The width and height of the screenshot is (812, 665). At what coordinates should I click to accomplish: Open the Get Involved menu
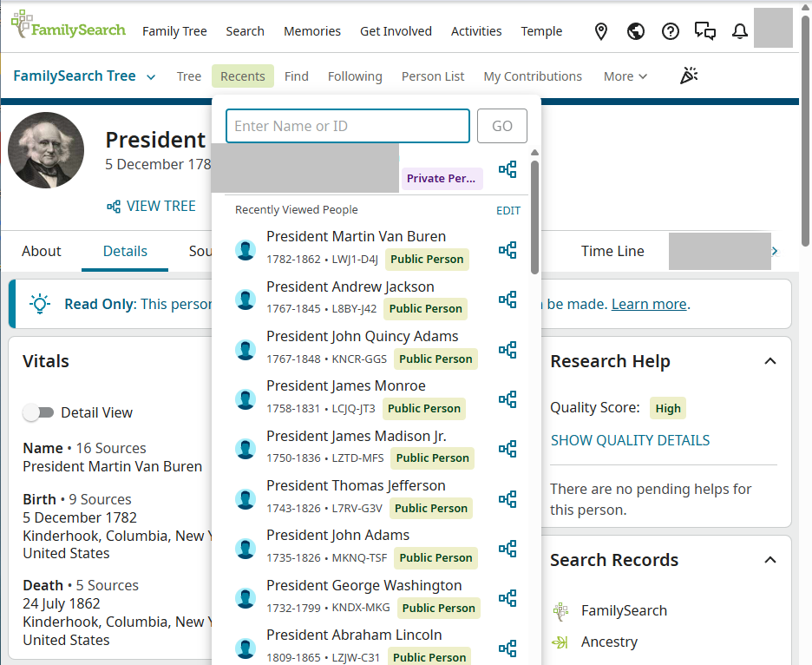396,31
